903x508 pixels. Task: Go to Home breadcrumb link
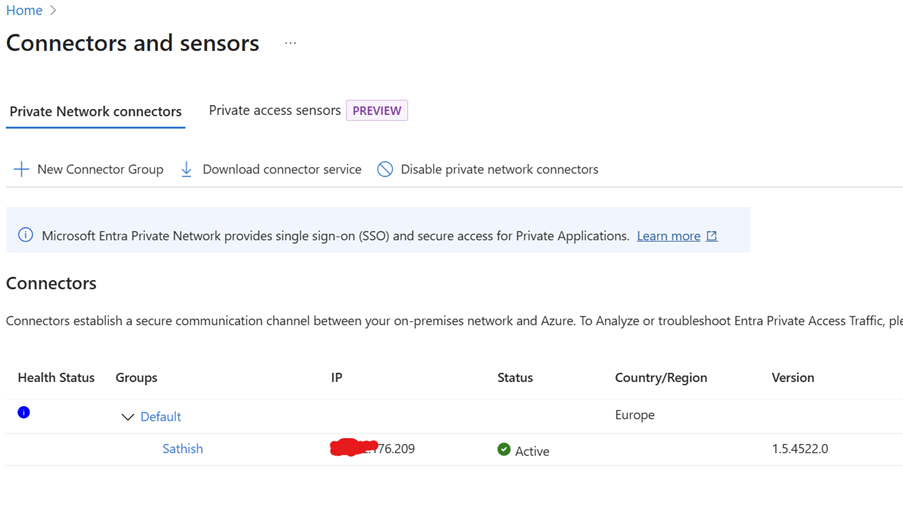click(x=24, y=10)
